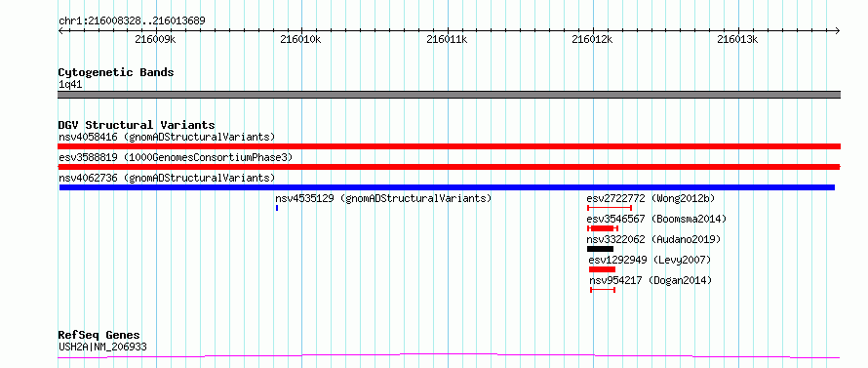Image resolution: width=868 pixels, height=368 pixels.
Task: Click the red esv1292949 Levy2007 bar
Action: [x=602, y=269]
